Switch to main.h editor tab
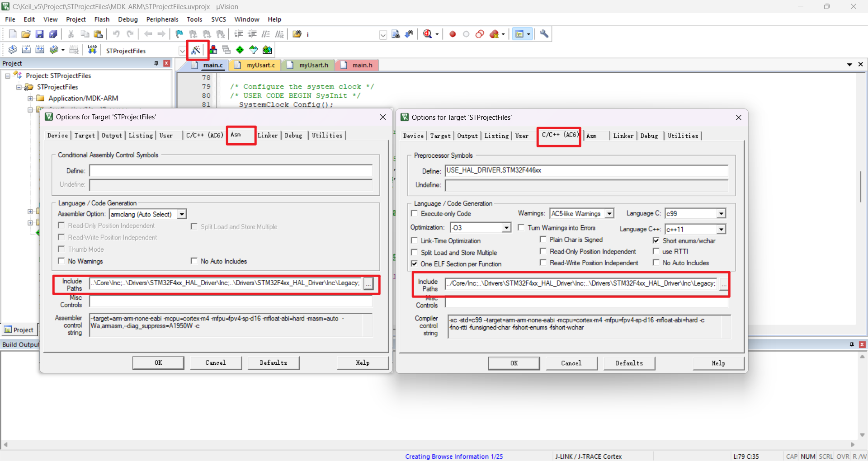Screen dimensions: 868x461 click(358, 65)
